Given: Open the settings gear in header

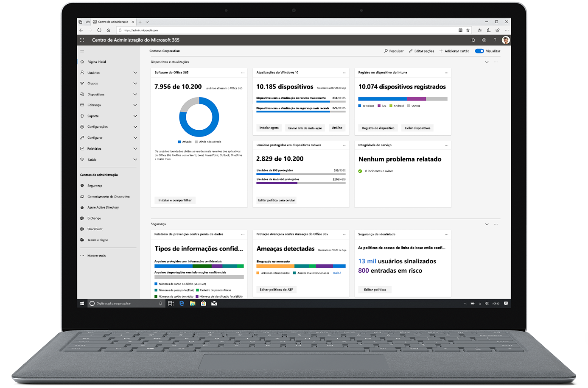Looking at the screenshot, I should pyautogui.click(x=484, y=40).
